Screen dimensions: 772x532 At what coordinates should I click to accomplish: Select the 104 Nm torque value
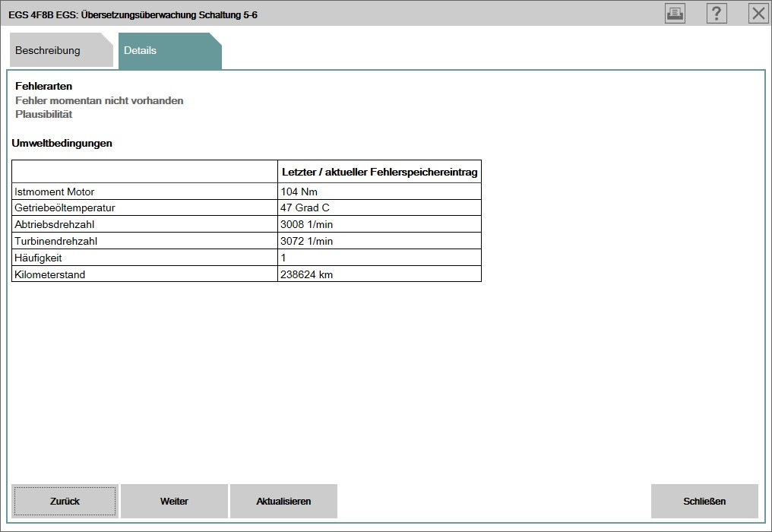pyautogui.click(x=299, y=192)
